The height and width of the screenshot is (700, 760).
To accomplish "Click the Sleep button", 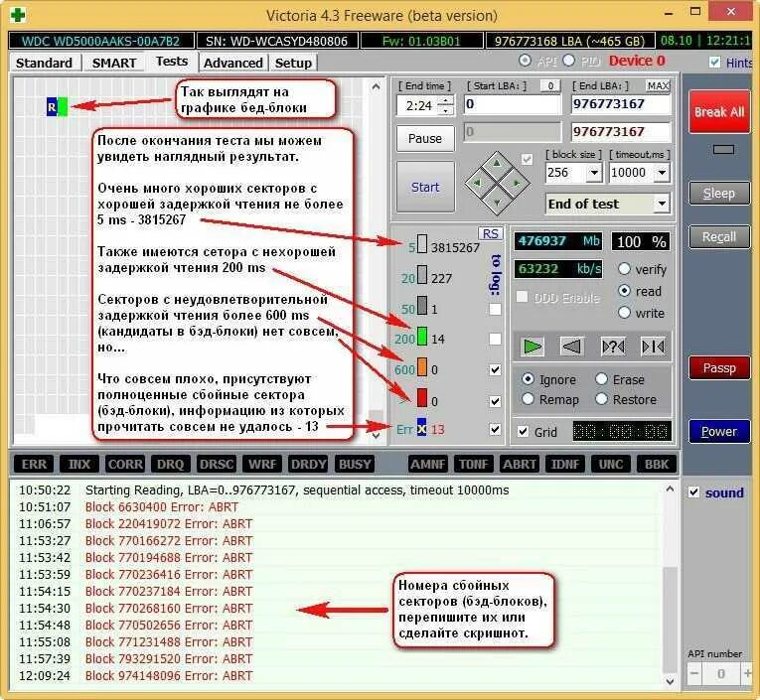I will [x=719, y=194].
